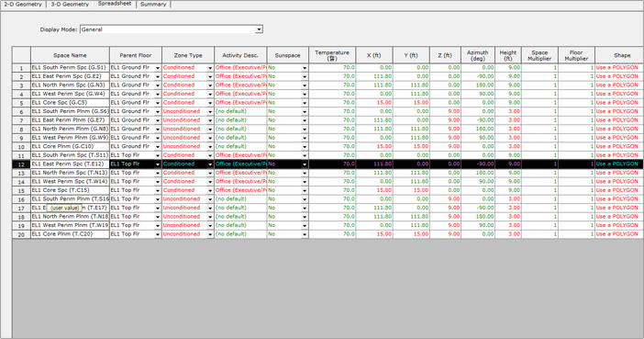Viewport: 644px width, 339px height.
Task: Open Parent Floor dropdown for row 10
Action: point(157,146)
